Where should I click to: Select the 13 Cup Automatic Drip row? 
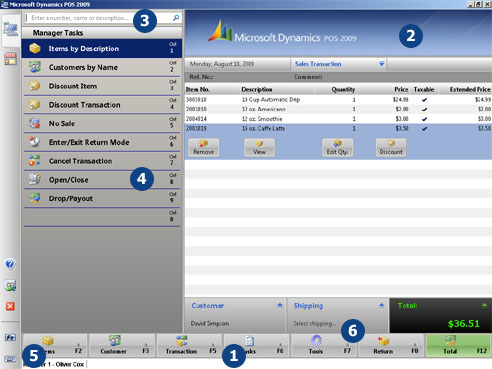[338, 99]
